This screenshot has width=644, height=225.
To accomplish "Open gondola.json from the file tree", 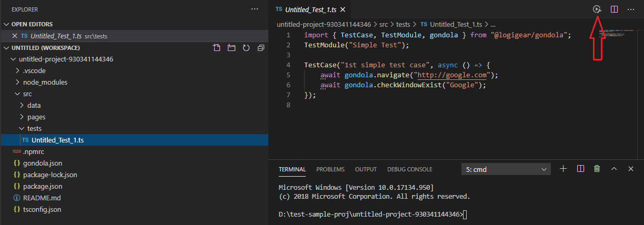I will [x=42, y=163].
